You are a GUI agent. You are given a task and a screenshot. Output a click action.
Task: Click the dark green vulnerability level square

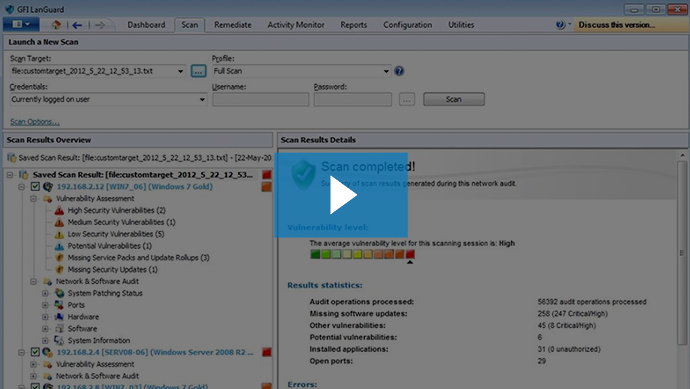[x=315, y=254]
